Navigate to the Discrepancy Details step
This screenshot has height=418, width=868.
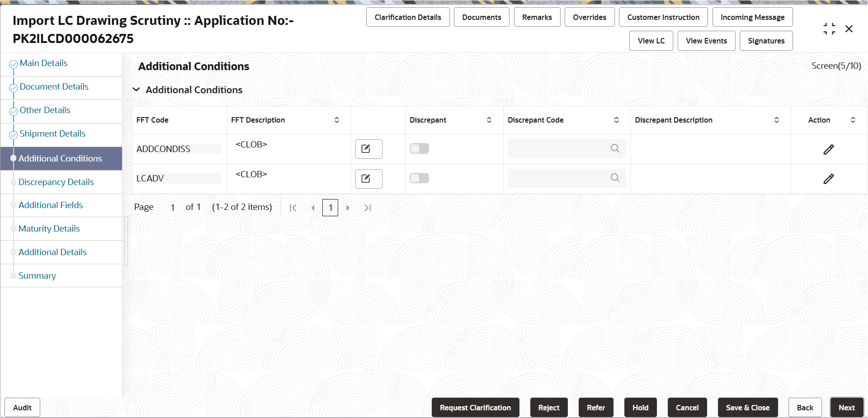(56, 182)
